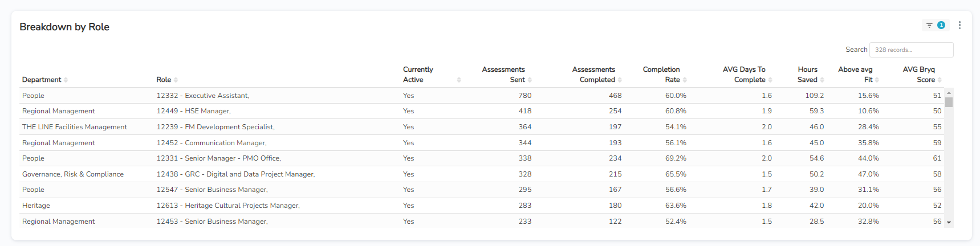The image size is (980, 246).
Task: Sort by AVG Days To Complete arrows
Action: pos(770,80)
